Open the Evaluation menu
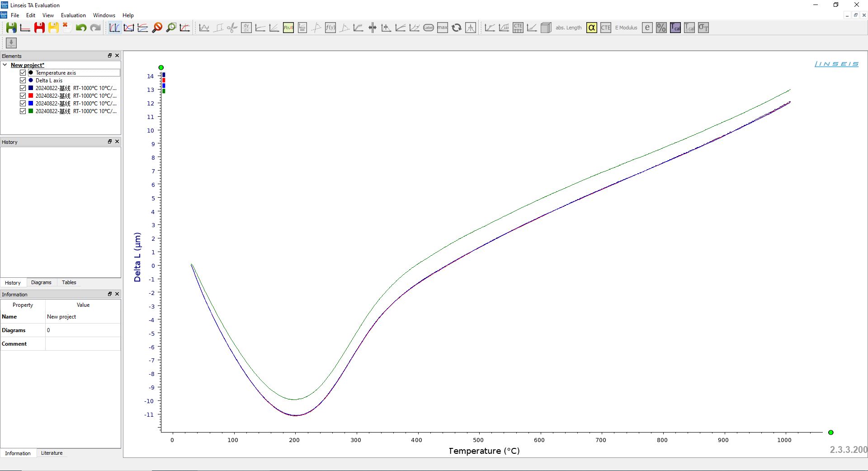868x471 pixels. (73, 15)
